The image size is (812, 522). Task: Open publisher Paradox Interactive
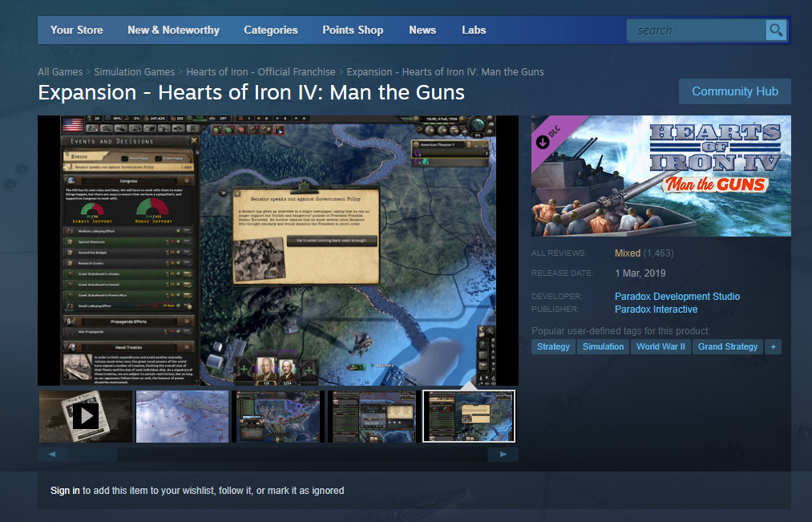pos(656,310)
